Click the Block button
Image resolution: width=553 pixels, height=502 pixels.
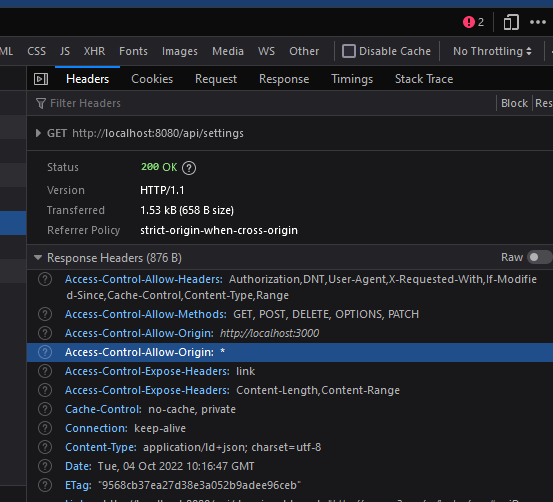coord(514,103)
